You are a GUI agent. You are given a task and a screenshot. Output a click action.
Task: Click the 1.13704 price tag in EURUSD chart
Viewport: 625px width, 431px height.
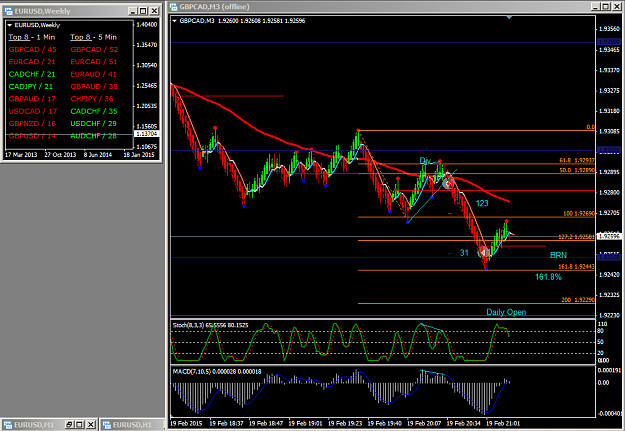(147, 134)
